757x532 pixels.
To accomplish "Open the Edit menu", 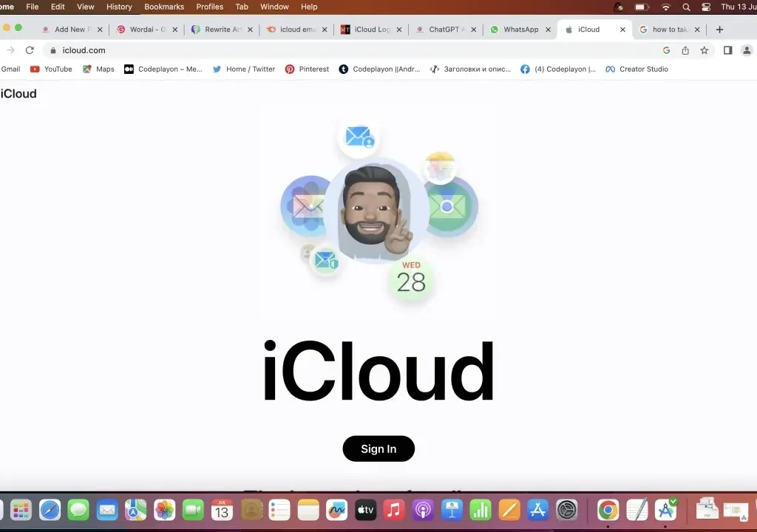I will click(x=58, y=7).
